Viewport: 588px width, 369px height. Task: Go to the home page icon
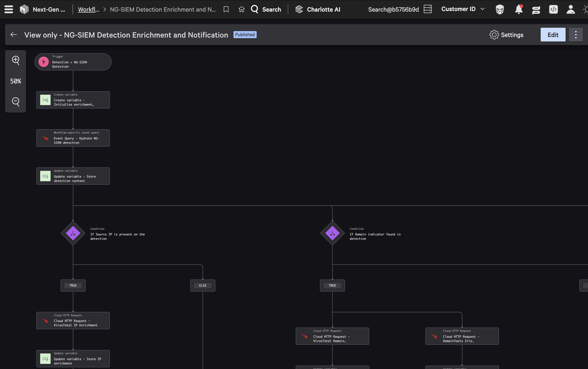[241, 9]
